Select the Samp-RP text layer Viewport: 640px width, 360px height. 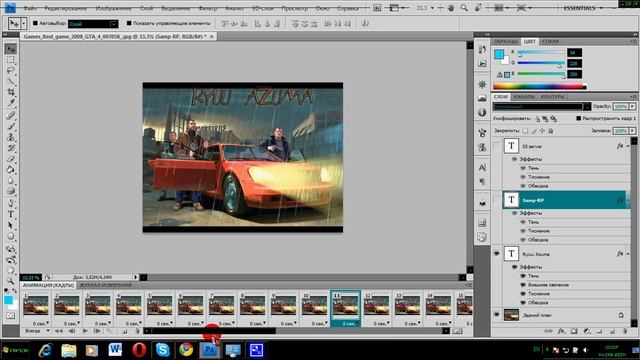pos(566,200)
